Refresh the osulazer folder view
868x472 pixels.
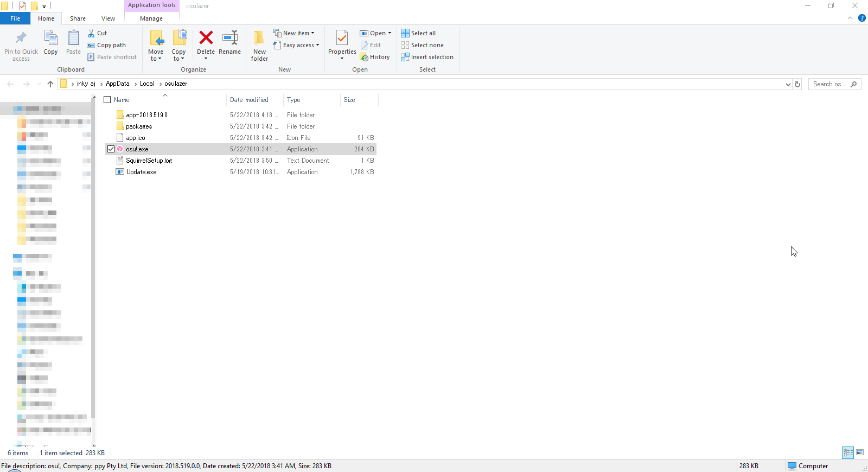[x=797, y=84]
